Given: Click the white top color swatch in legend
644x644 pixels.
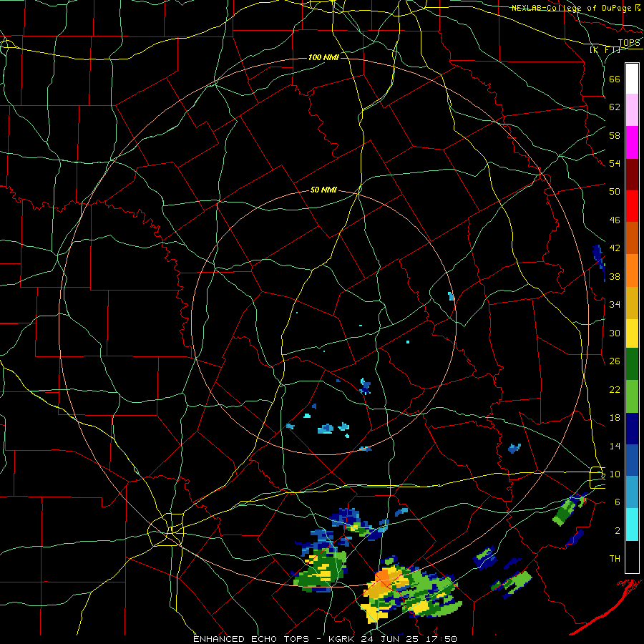Looking at the screenshot, I should pos(632,79).
